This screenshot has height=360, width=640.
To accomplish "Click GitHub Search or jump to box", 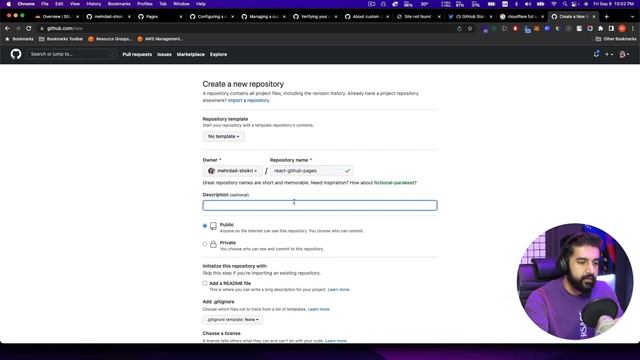I will (x=71, y=54).
